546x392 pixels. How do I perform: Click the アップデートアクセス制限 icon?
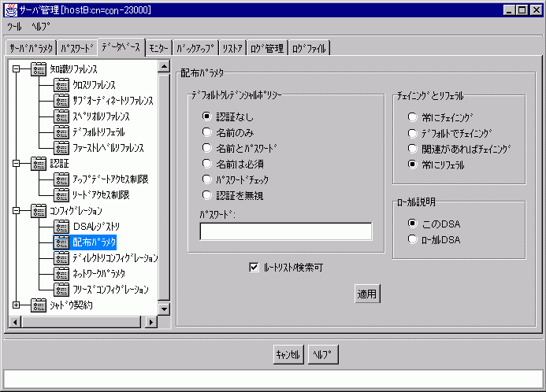coord(61,179)
